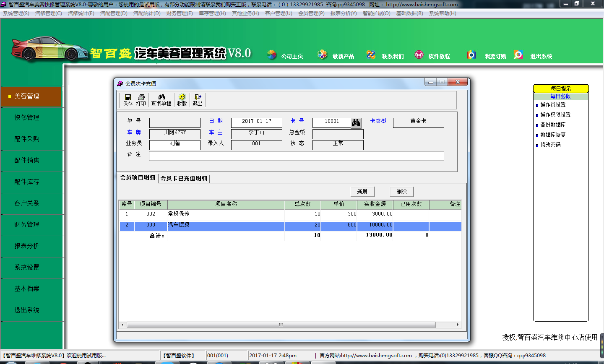Select 基本档案 in the sidebar

tap(31, 289)
